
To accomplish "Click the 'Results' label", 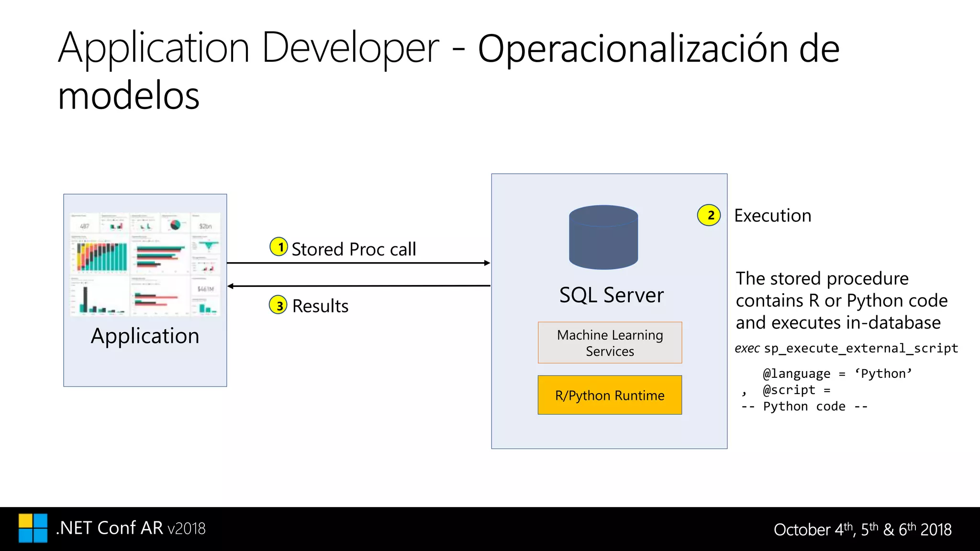I will [320, 306].
